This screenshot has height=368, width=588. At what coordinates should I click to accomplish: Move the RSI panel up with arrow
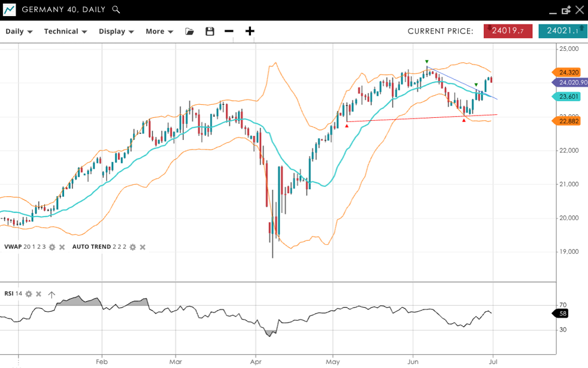pos(51,294)
